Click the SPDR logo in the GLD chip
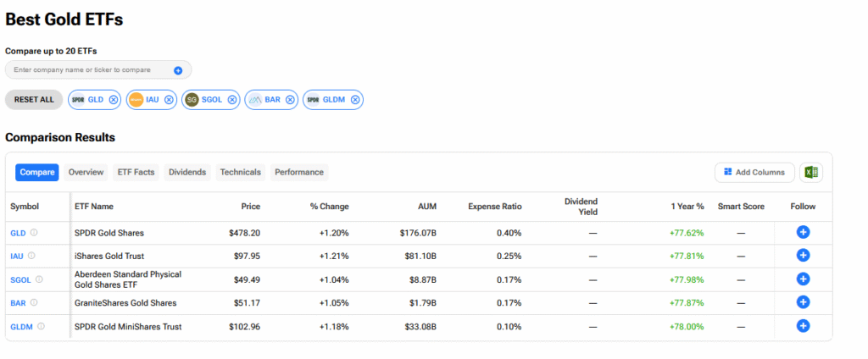This screenshot has width=868, height=359. 77,100
